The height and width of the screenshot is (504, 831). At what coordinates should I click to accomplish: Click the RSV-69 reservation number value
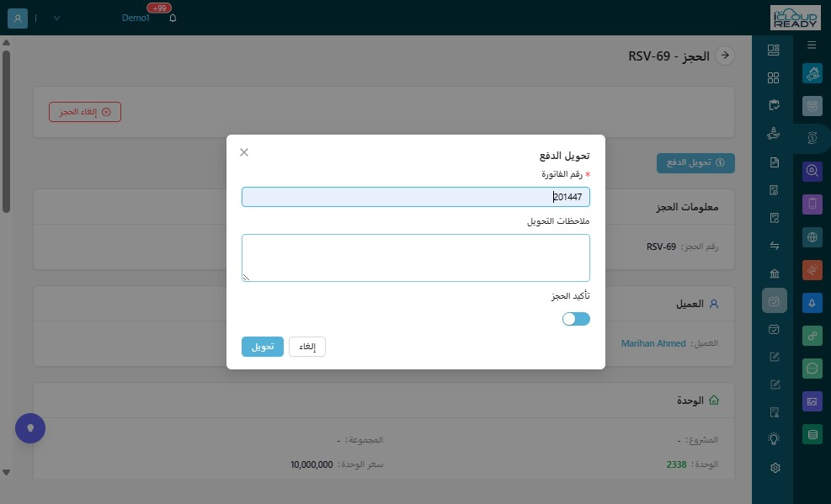662,247
